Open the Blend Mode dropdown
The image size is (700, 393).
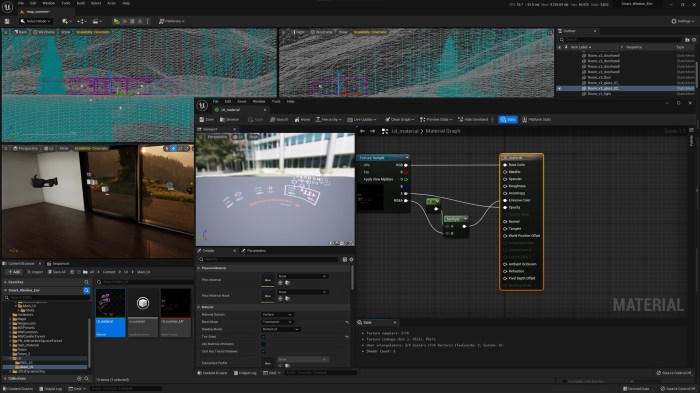tap(277, 322)
